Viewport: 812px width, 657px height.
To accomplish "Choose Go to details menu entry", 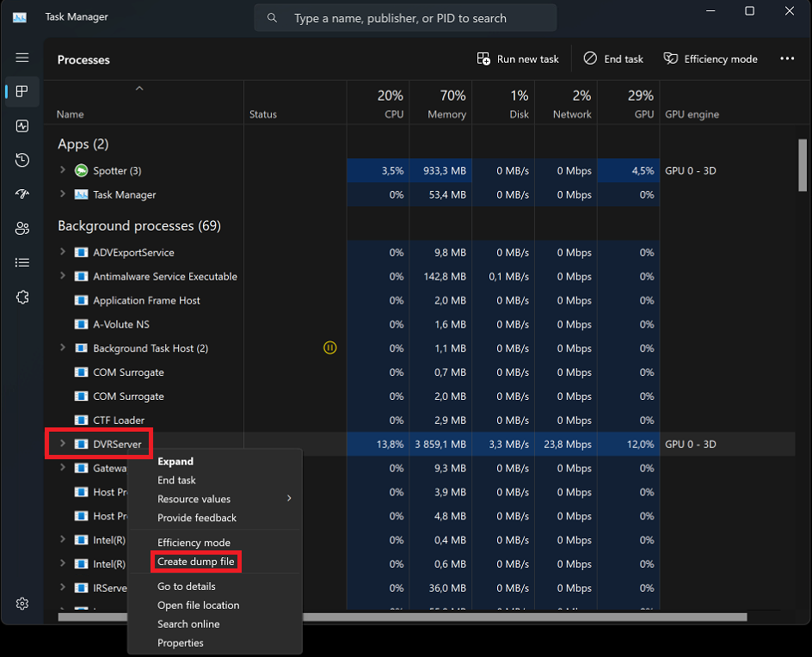I will point(187,586).
